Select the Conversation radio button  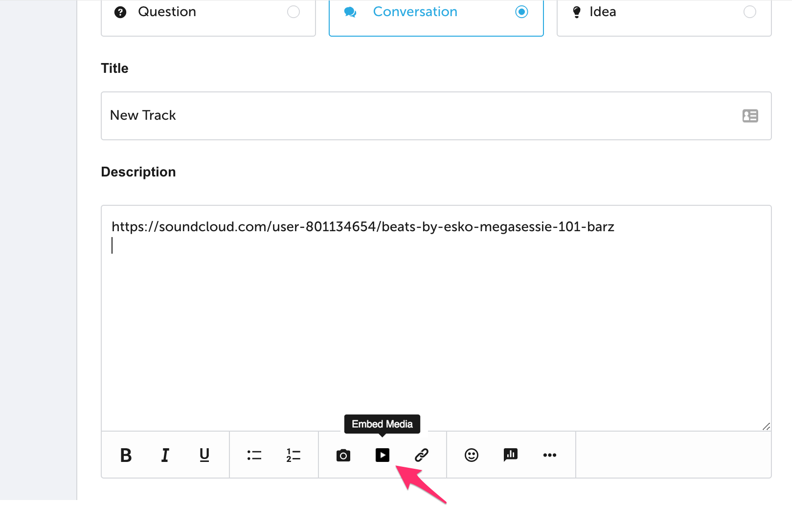tap(522, 12)
